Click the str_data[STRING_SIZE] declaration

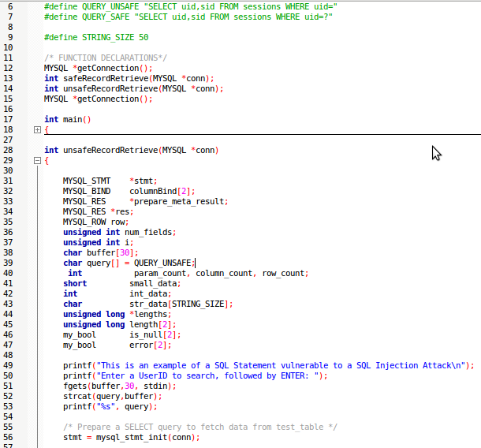pos(181,304)
